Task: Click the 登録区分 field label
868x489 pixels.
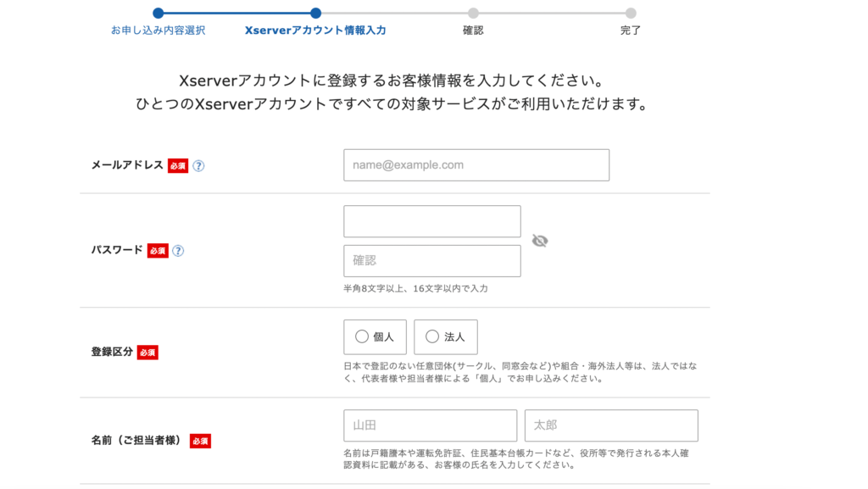Action: (x=112, y=352)
